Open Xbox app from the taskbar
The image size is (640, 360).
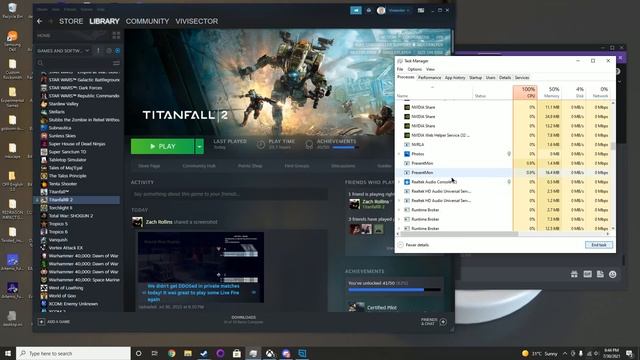pos(270,353)
